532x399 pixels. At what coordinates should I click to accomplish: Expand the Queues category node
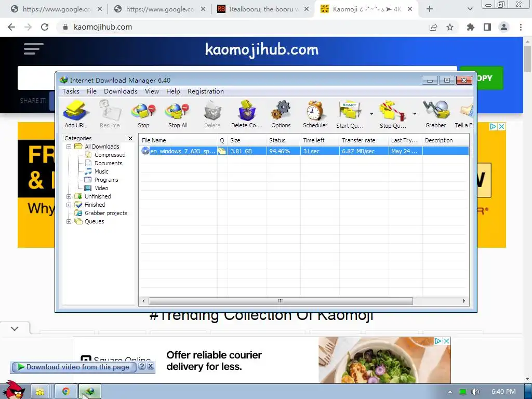[x=69, y=221]
